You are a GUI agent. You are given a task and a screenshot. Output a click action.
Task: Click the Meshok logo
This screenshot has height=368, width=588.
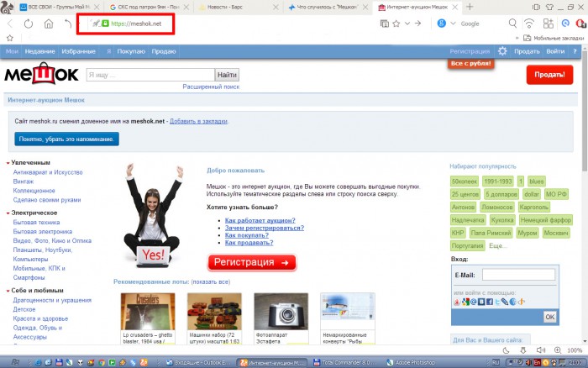[x=41, y=74]
